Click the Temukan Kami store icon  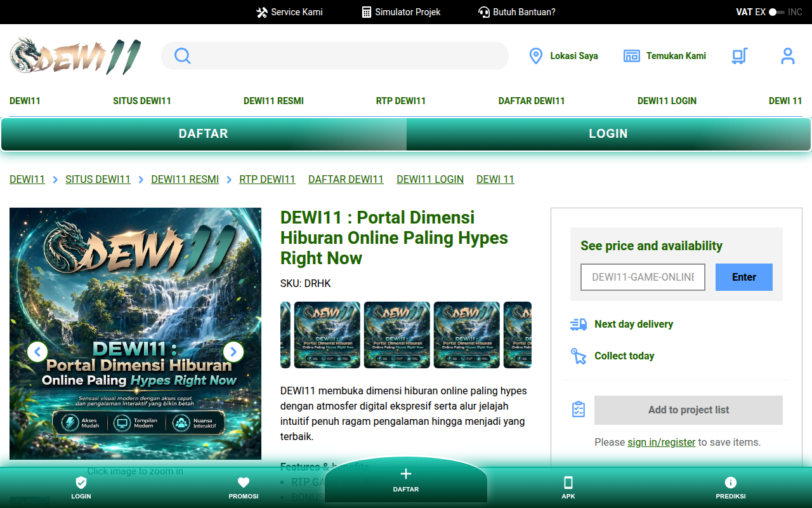[632, 56]
